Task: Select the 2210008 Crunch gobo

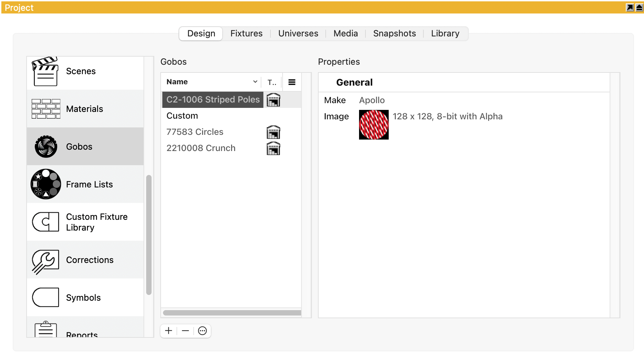Action: pyautogui.click(x=201, y=148)
